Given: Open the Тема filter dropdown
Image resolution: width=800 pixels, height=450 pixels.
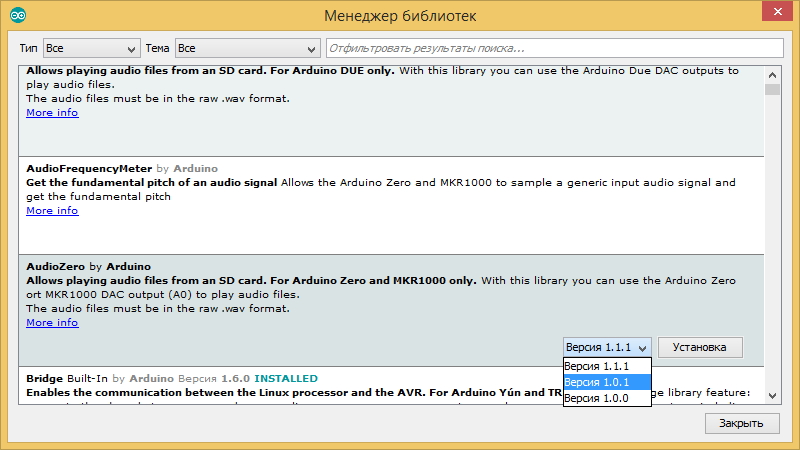Looking at the screenshot, I should [246, 48].
